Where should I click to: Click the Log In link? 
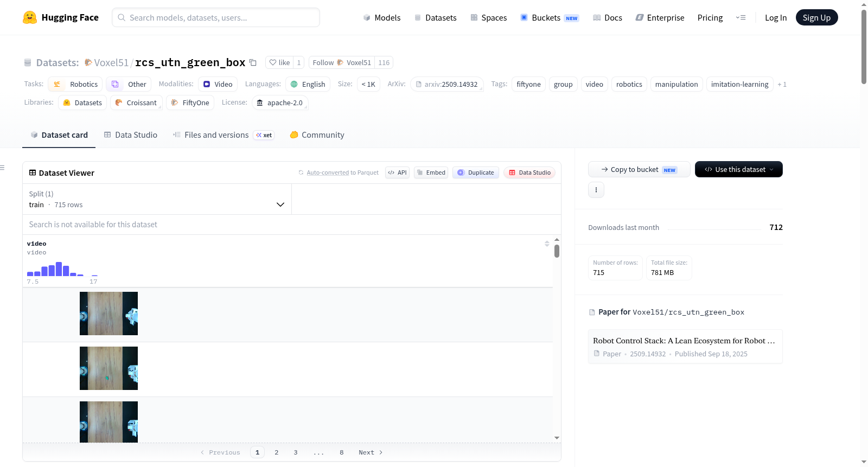point(776,17)
